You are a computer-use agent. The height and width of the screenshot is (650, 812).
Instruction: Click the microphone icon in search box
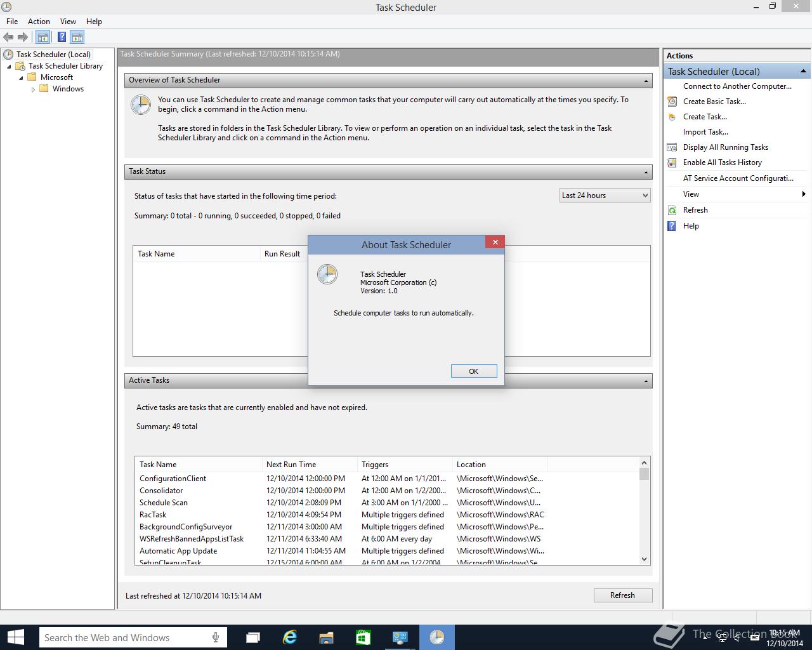(216, 637)
